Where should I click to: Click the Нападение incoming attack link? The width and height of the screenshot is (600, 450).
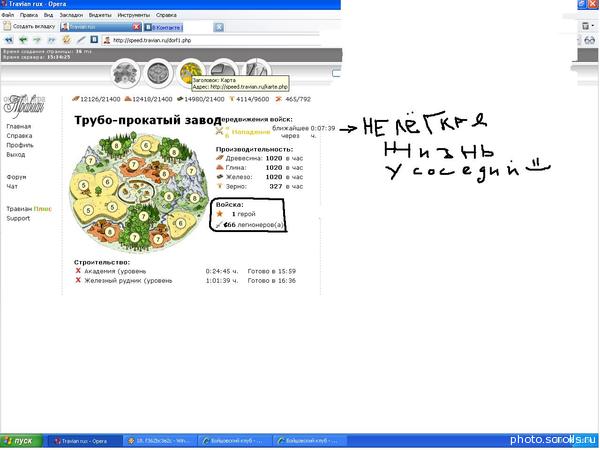click(x=251, y=132)
